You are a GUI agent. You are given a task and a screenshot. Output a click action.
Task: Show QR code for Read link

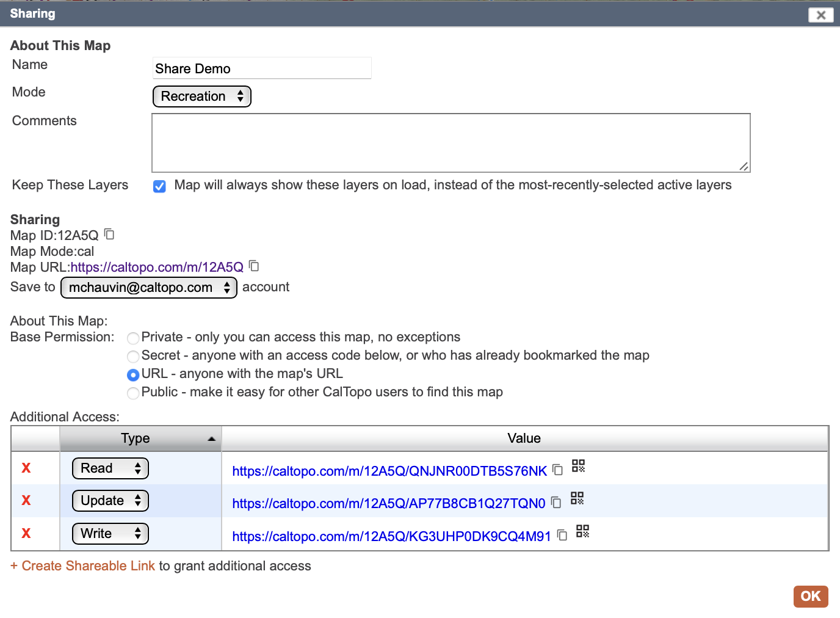[578, 467]
